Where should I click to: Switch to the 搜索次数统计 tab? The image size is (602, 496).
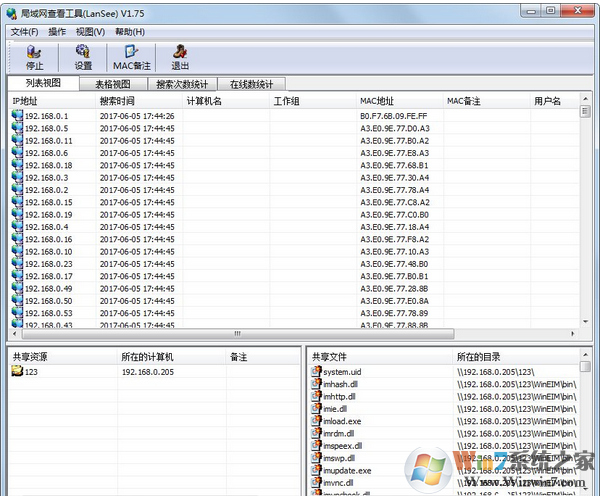[x=183, y=85]
